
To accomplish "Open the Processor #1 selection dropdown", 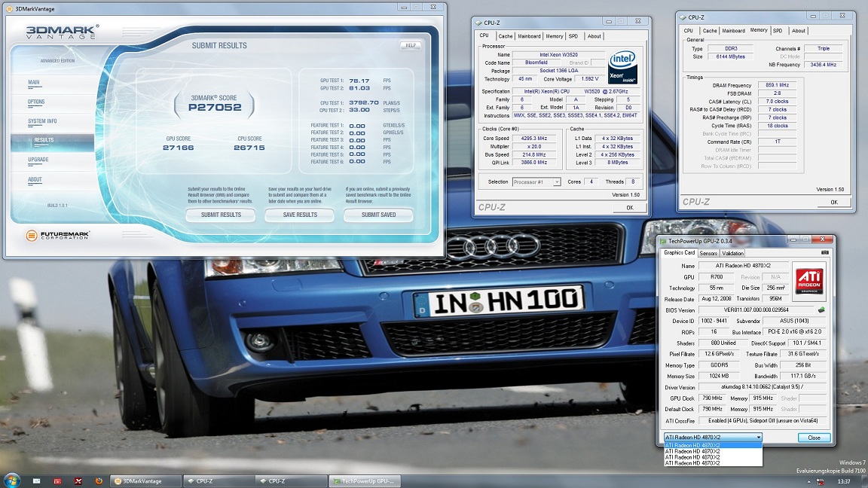I will 536,181.
